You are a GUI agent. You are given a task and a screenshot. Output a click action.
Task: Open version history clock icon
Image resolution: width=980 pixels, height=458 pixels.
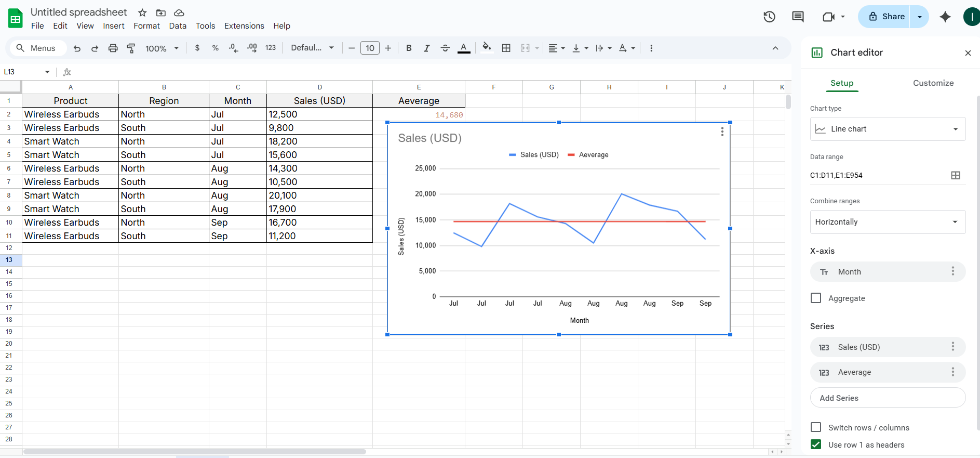769,17
